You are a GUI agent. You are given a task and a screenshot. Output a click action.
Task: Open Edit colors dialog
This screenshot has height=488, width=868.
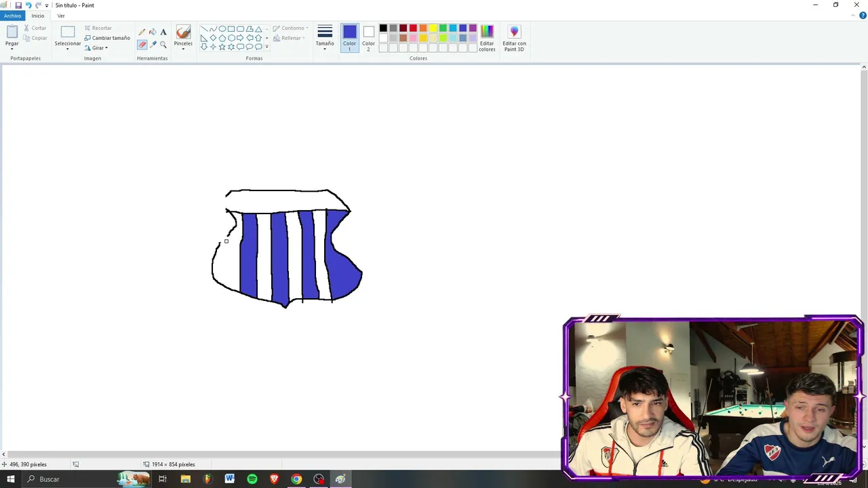point(487,39)
